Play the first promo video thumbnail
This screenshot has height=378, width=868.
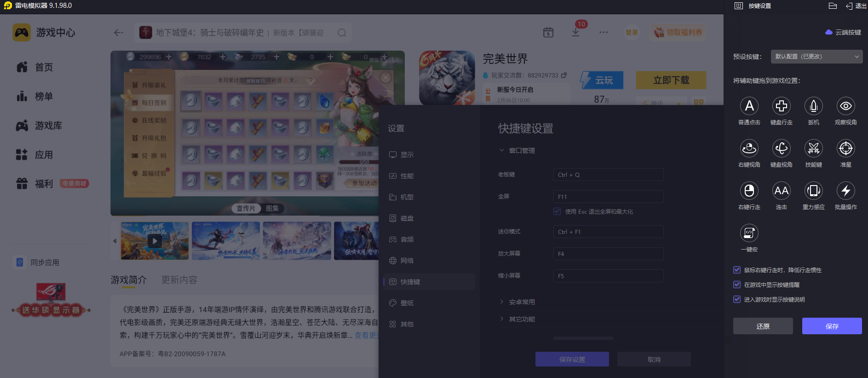tap(155, 241)
